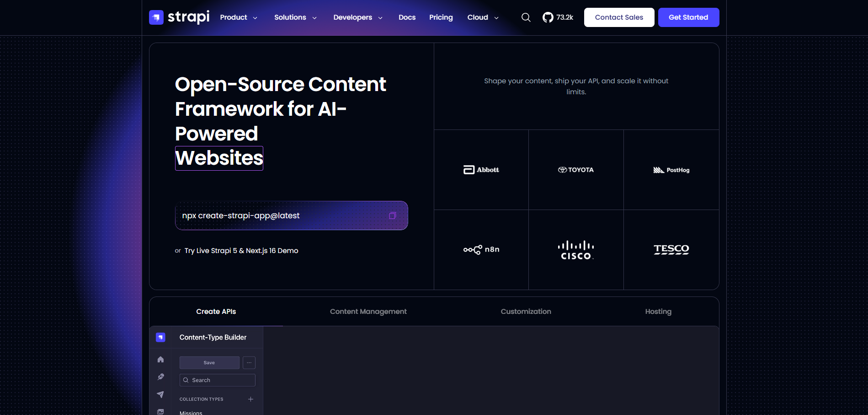Click the npx create-strapi-app@latest command box
The height and width of the screenshot is (415, 868).
tap(292, 216)
